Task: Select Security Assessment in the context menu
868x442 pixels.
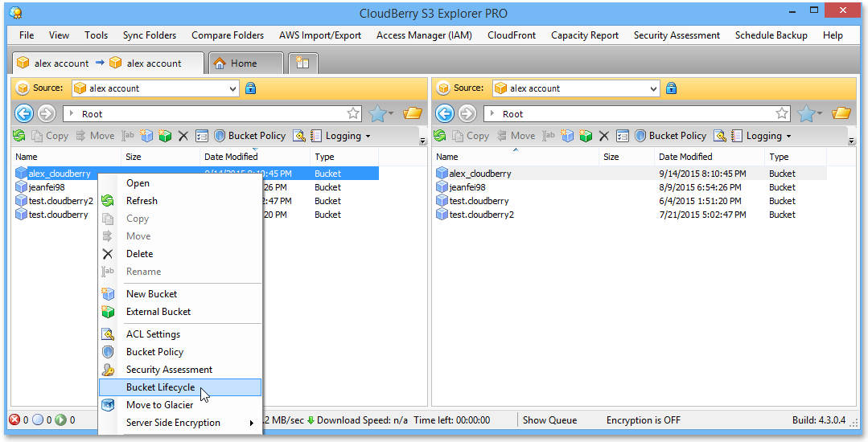Action: 180,370
